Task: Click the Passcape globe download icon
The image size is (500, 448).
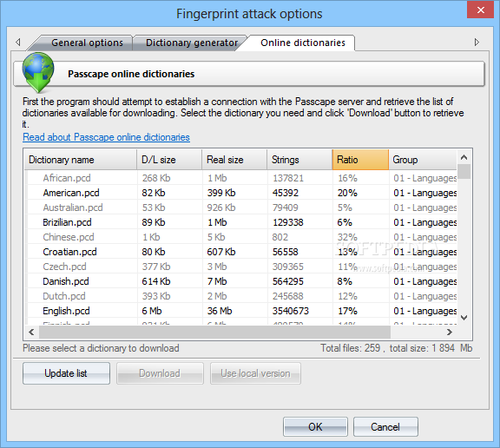Action: pos(38,72)
